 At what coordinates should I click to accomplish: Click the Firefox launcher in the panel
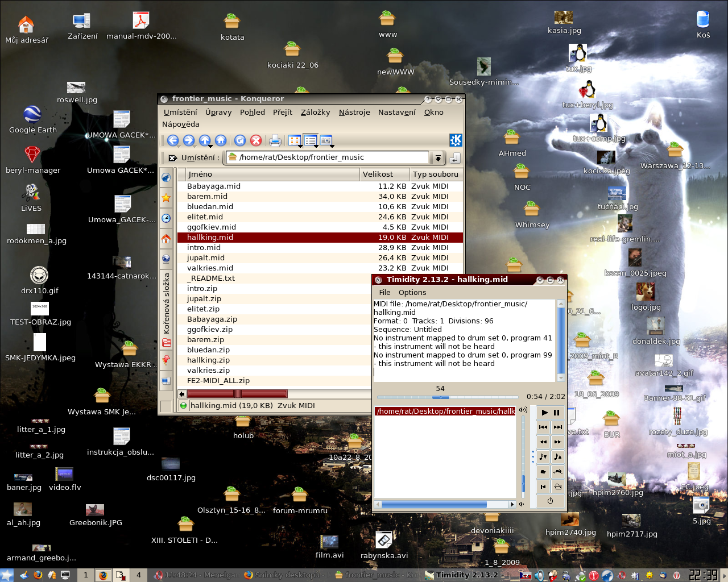[38, 575]
